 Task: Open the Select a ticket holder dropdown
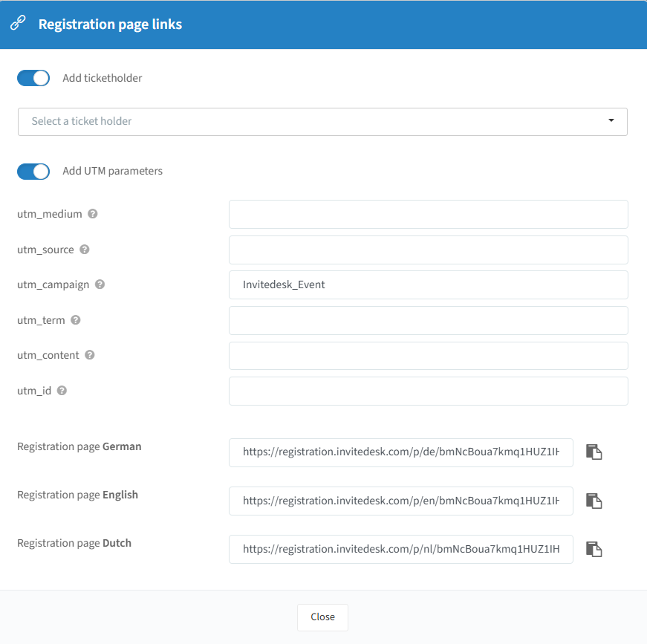pyautogui.click(x=322, y=122)
